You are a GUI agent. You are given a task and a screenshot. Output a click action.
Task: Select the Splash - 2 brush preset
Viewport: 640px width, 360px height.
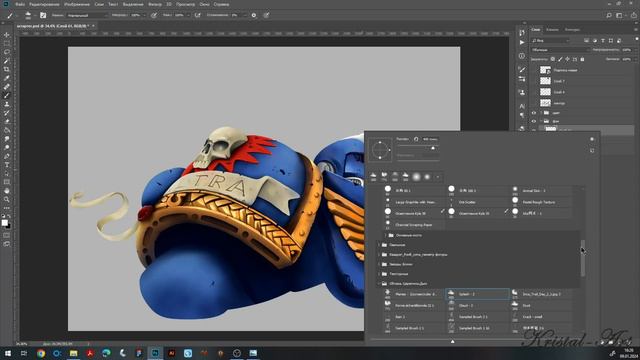coord(478,294)
